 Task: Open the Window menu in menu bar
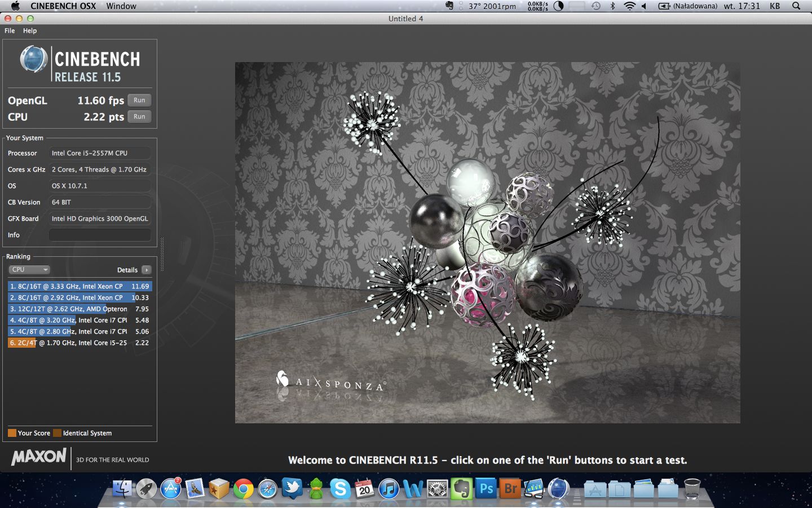[121, 6]
